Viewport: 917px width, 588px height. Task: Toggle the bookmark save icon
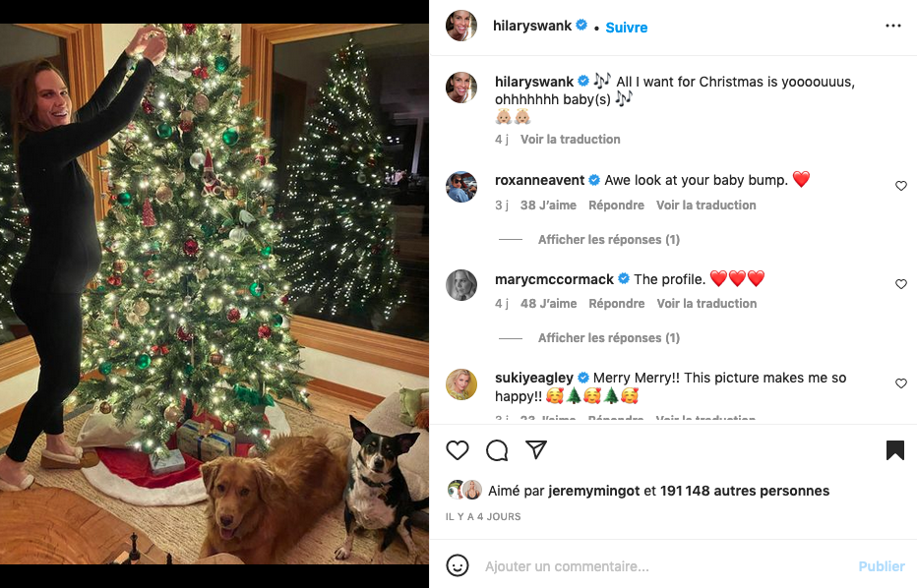894,450
